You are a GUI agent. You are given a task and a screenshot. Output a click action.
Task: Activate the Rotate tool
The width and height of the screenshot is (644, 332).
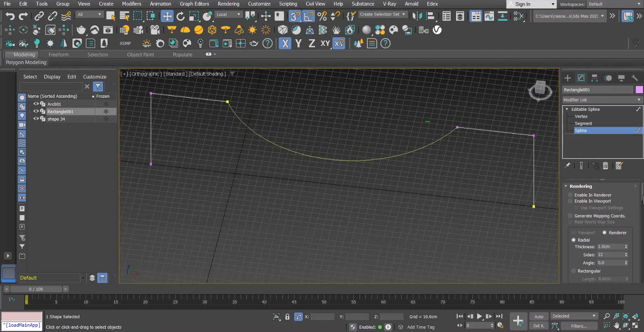(180, 16)
